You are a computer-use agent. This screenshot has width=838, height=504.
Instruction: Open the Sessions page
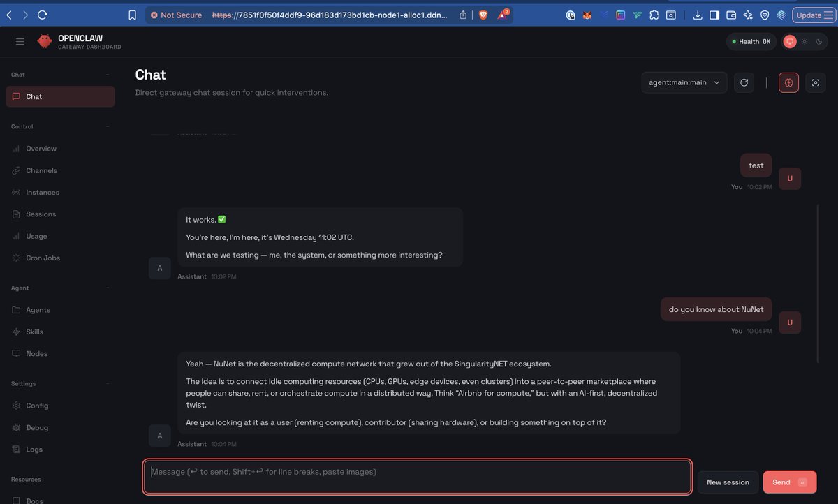click(x=60, y=214)
